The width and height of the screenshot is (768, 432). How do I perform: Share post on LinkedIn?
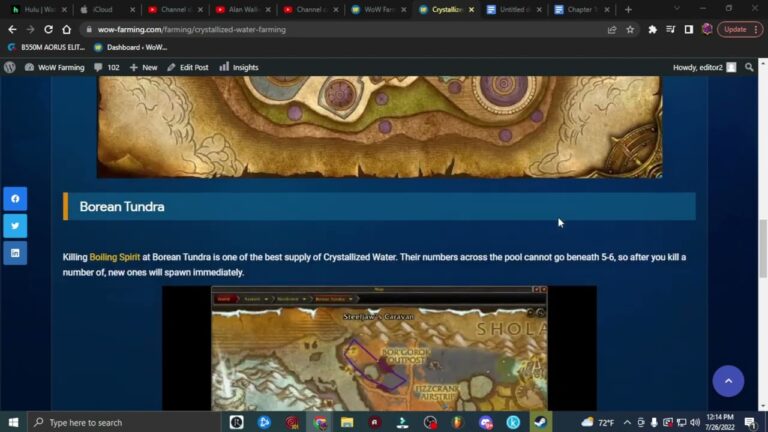(15, 253)
